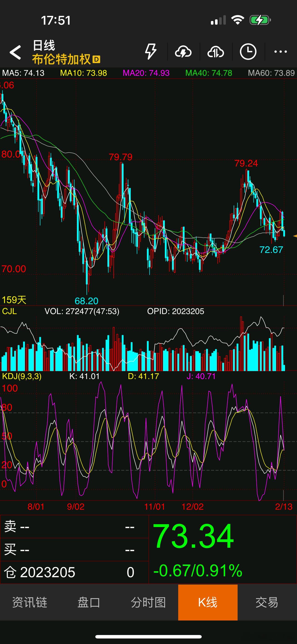Tap the 布伦特加权 contract title
This screenshot has width=297, height=644.
61,59
